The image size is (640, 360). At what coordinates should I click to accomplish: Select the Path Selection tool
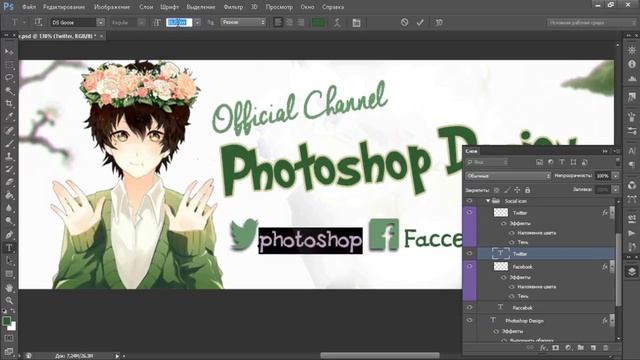[9, 261]
